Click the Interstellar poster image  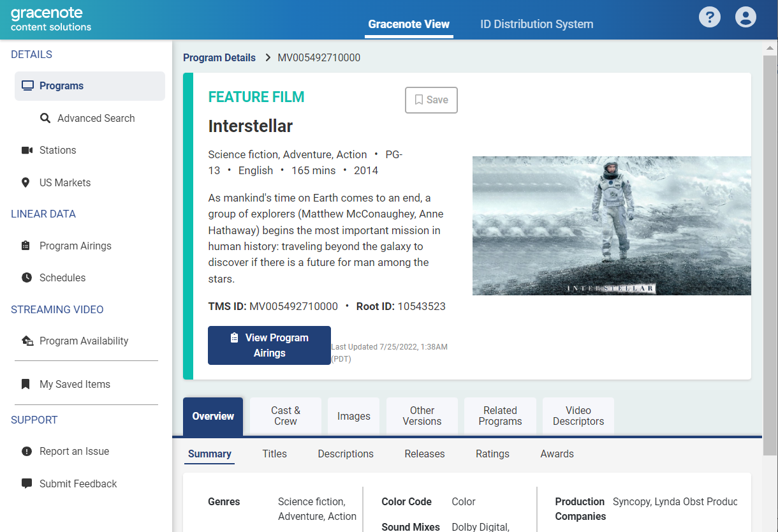pyautogui.click(x=611, y=226)
